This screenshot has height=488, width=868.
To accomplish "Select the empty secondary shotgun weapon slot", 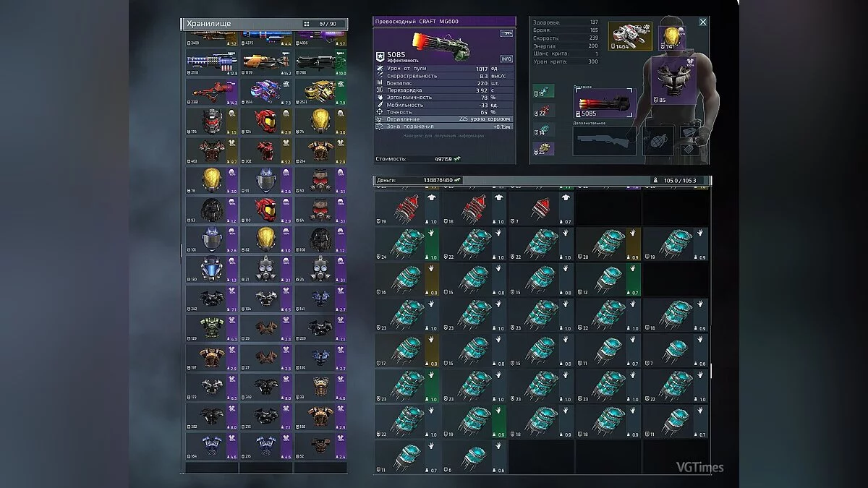I will 604,141.
